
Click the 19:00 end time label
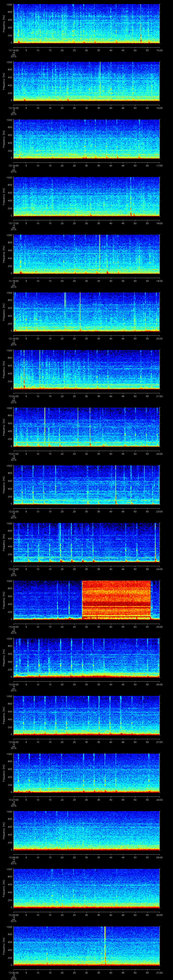159,281
